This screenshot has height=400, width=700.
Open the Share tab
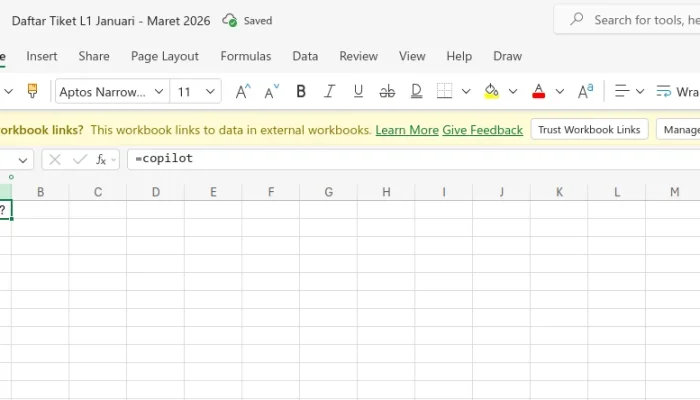(94, 56)
